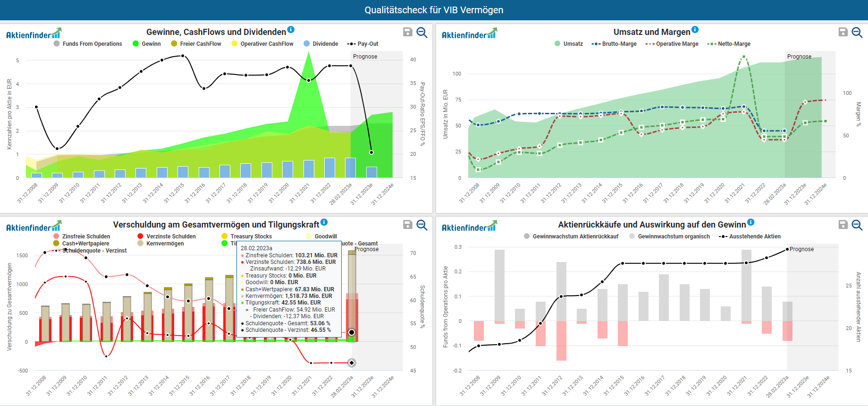The image size is (868, 406).
Task: Reset zoom on Umsatz und Margen chart
Action: pyautogui.click(x=857, y=32)
